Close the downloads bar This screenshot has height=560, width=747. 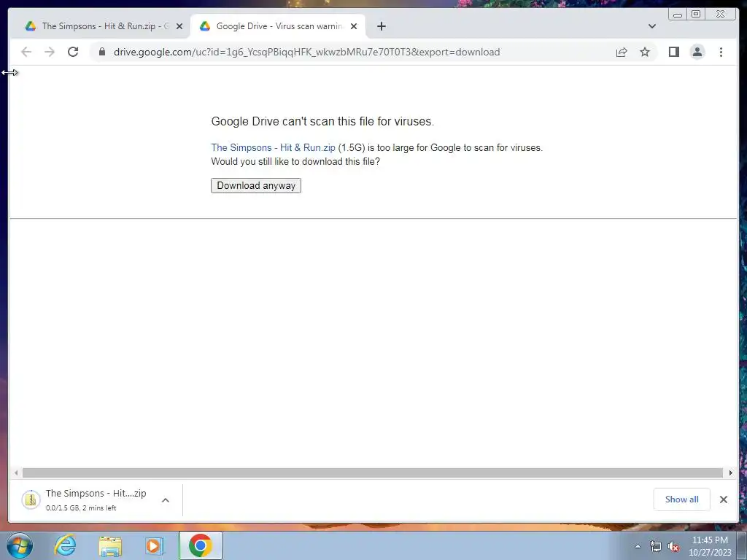coord(723,499)
